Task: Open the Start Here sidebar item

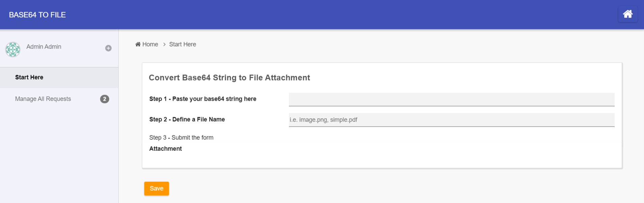Action: tap(29, 77)
